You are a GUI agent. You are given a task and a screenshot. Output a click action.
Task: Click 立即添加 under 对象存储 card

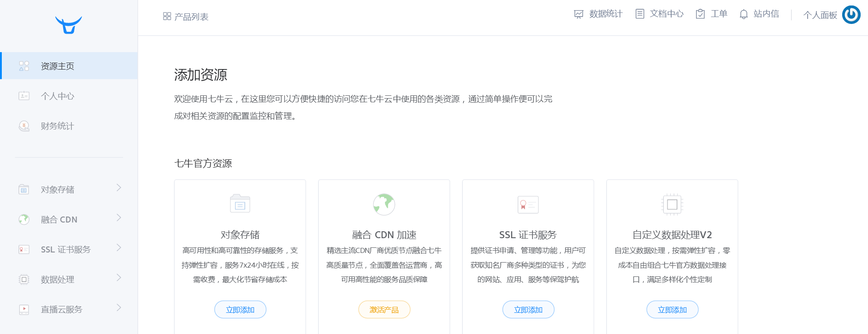(x=240, y=310)
